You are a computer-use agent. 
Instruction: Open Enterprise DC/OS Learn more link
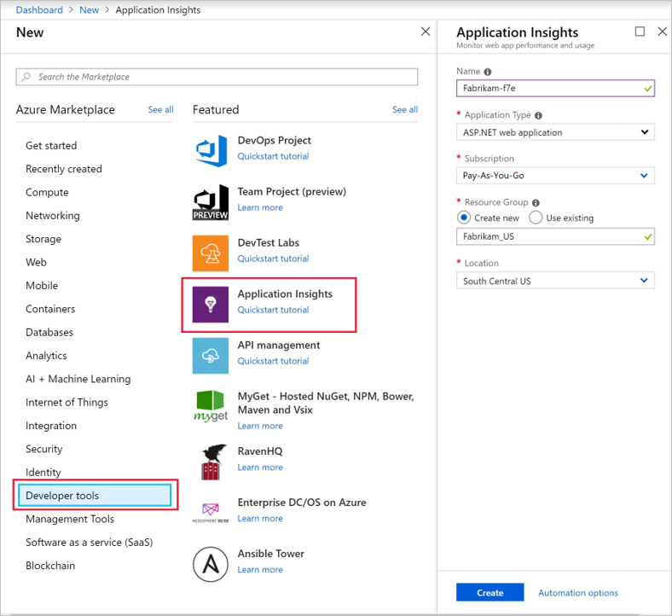coord(260,519)
